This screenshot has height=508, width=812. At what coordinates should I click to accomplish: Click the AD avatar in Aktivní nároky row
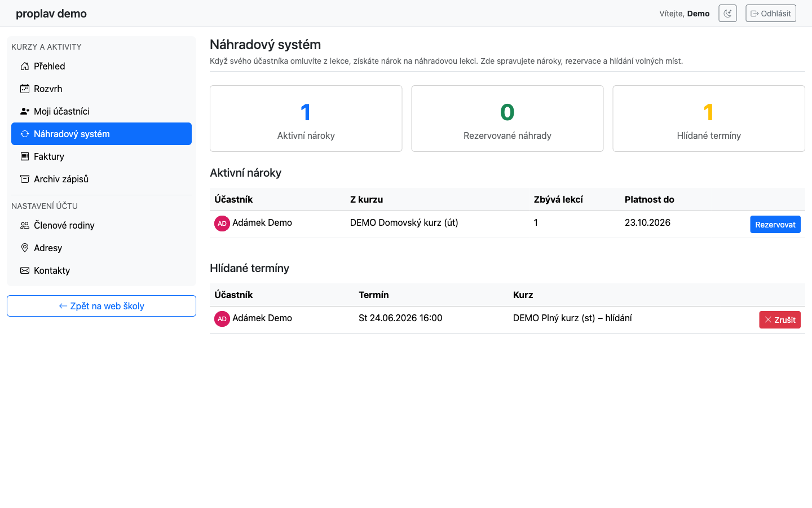click(x=222, y=224)
